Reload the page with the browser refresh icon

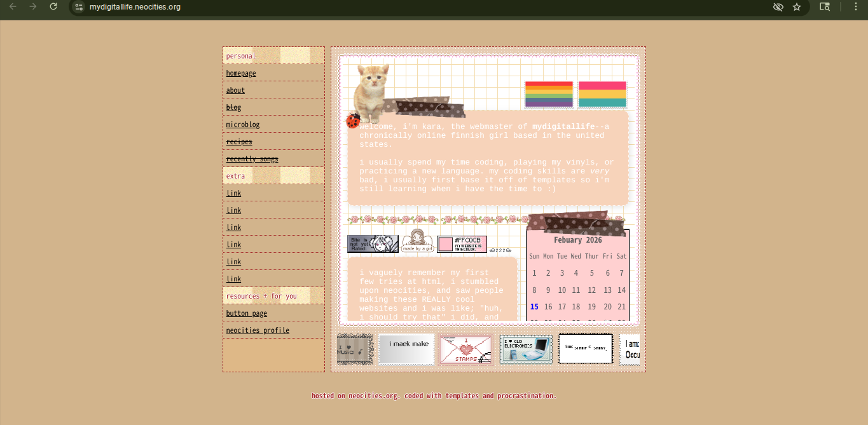point(53,7)
